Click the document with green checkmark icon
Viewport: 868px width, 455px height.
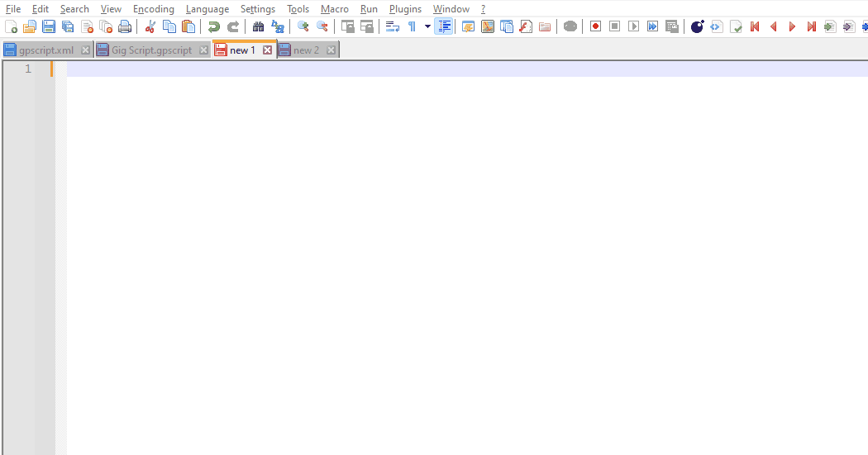[736, 26]
